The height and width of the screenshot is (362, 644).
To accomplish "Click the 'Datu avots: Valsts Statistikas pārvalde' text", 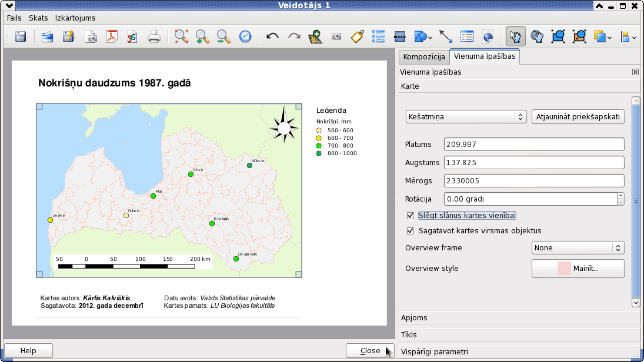I will pyautogui.click(x=220, y=298).
